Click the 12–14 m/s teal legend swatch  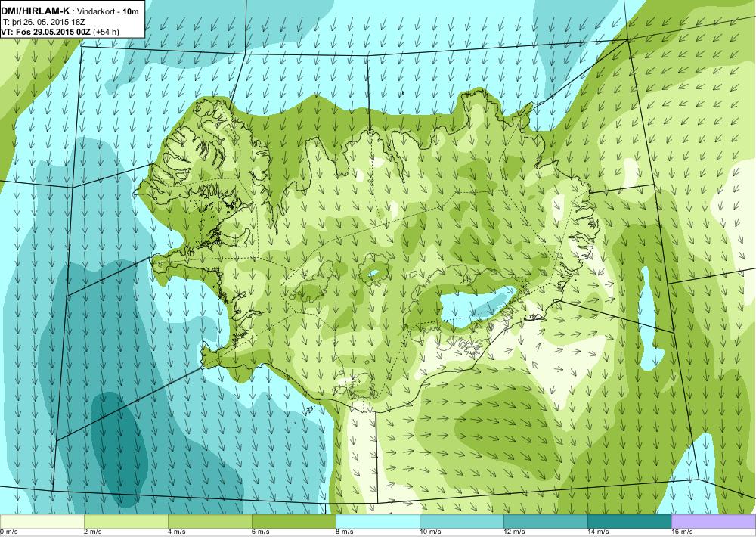coord(546,522)
